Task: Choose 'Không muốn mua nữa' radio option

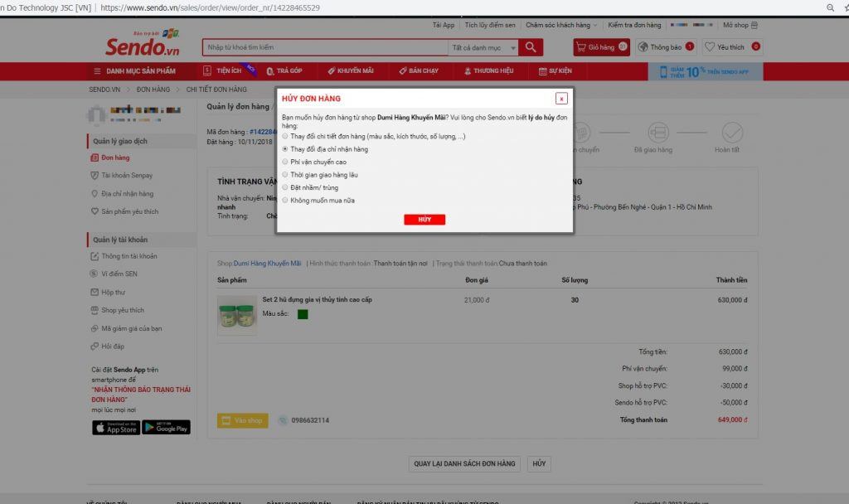Action: pos(286,200)
